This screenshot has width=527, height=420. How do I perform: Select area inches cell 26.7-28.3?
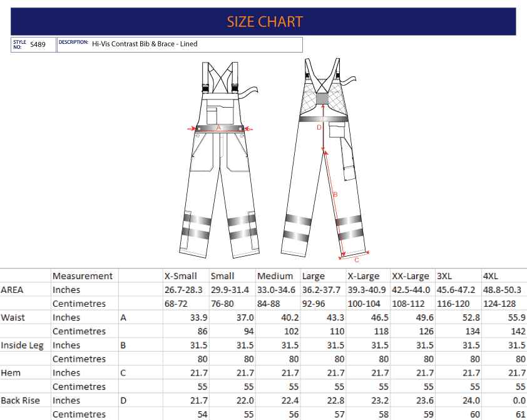pyautogui.click(x=186, y=290)
